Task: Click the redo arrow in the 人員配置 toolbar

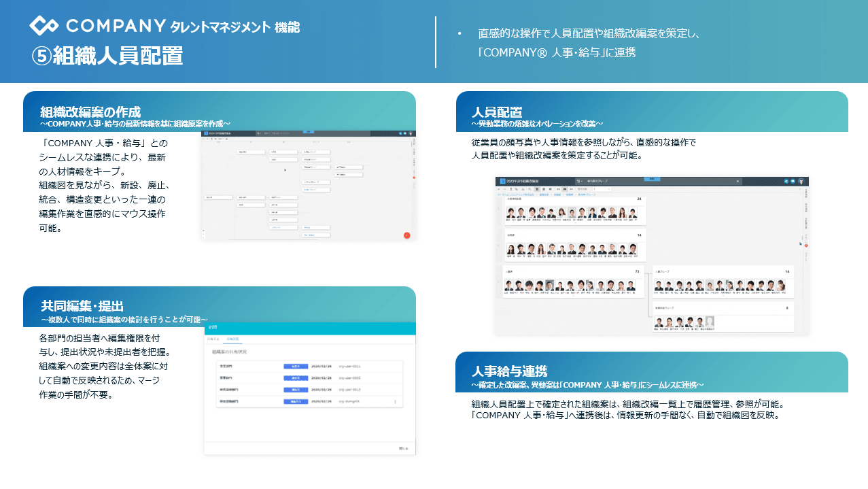Action: [x=504, y=189]
